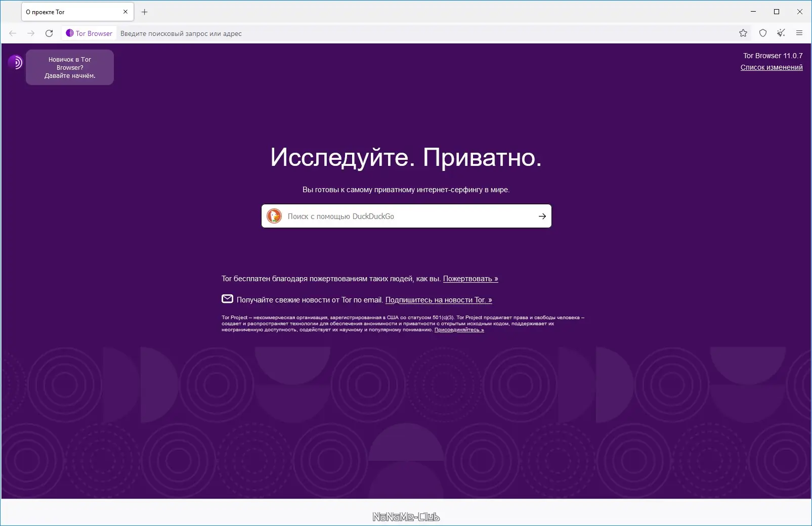
Task: Close the Tor Browser window
Action: 800,12
